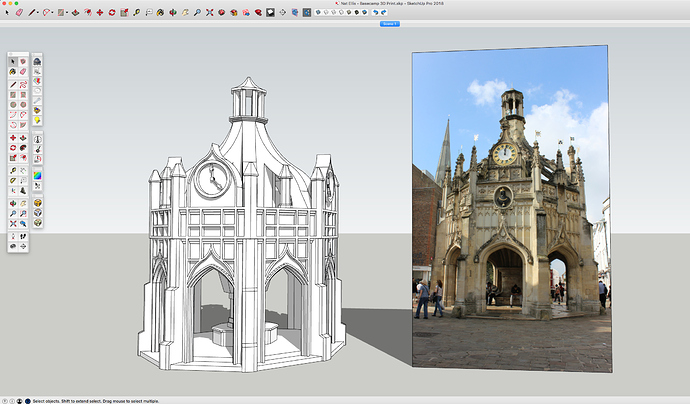Toggle the sign-in profile icon in status bar
Image resolution: width=690 pixels, height=404 pixels.
[x=19, y=399]
